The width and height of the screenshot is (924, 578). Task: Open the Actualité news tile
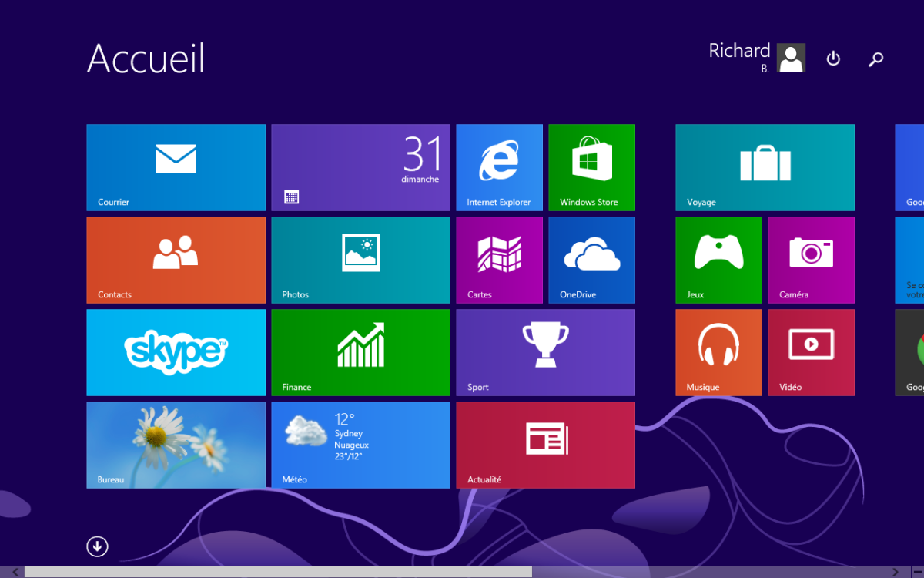point(545,445)
